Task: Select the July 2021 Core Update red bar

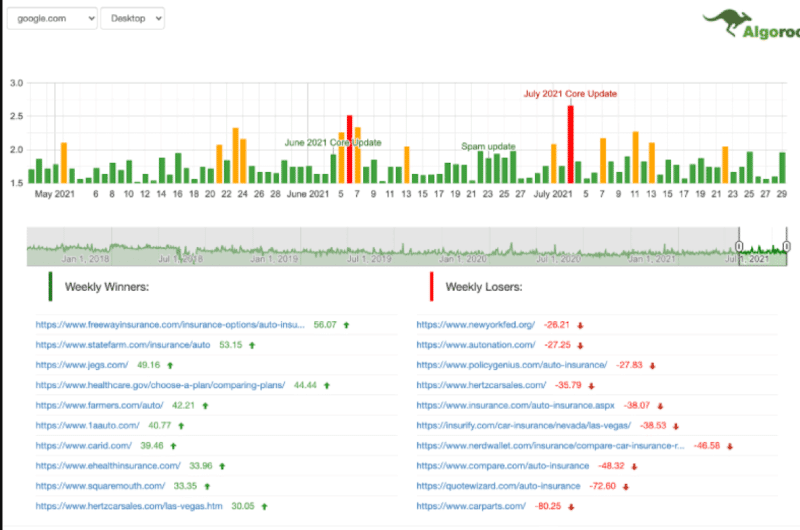Action: (x=570, y=144)
